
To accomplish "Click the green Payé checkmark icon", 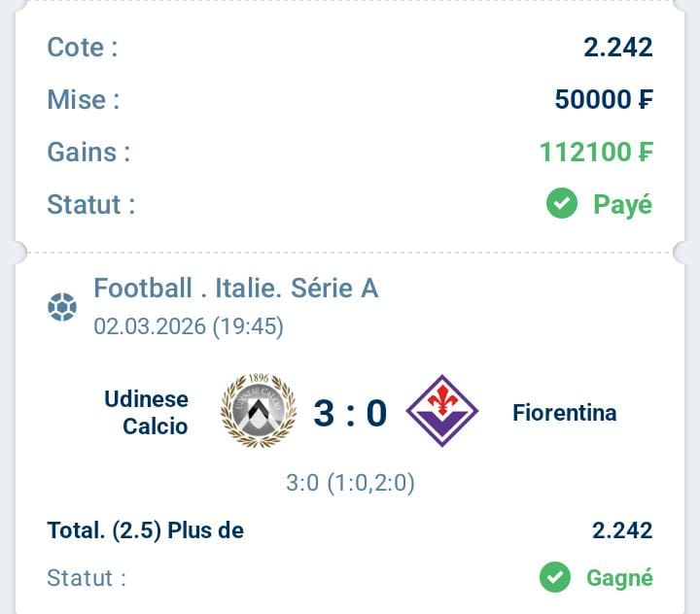I will [x=562, y=204].
